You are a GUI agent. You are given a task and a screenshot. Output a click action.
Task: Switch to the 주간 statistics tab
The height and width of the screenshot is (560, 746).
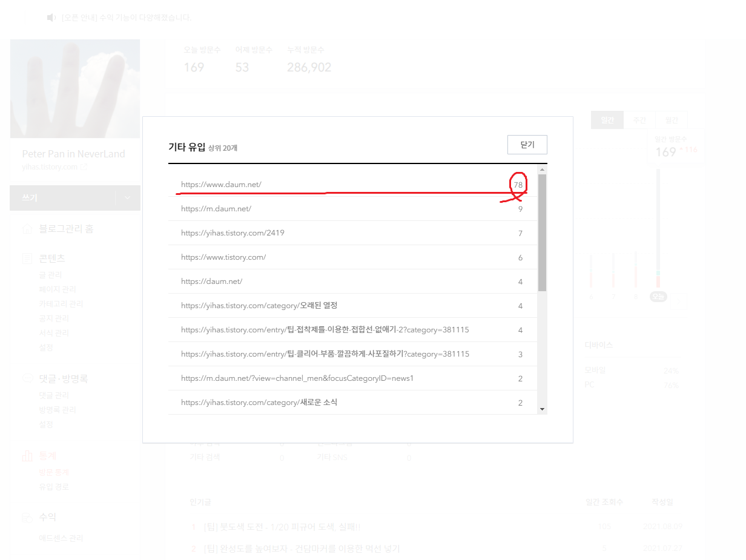pyautogui.click(x=639, y=120)
